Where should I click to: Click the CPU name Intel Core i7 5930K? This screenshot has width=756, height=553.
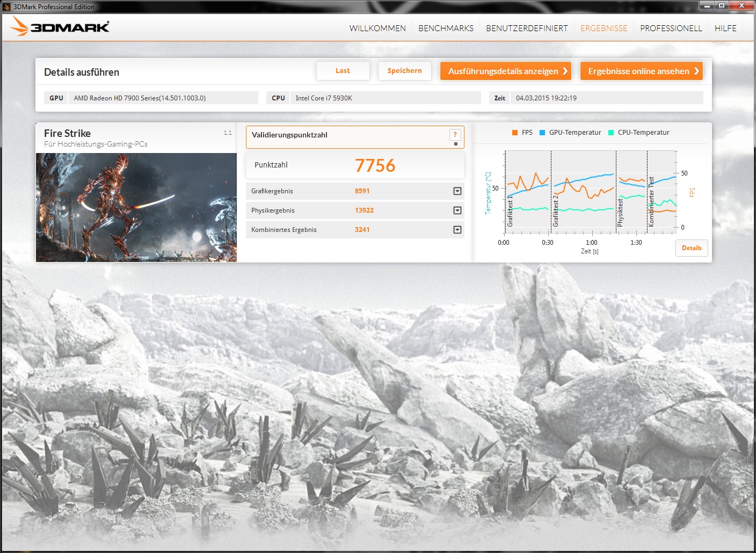click(324, 98)
